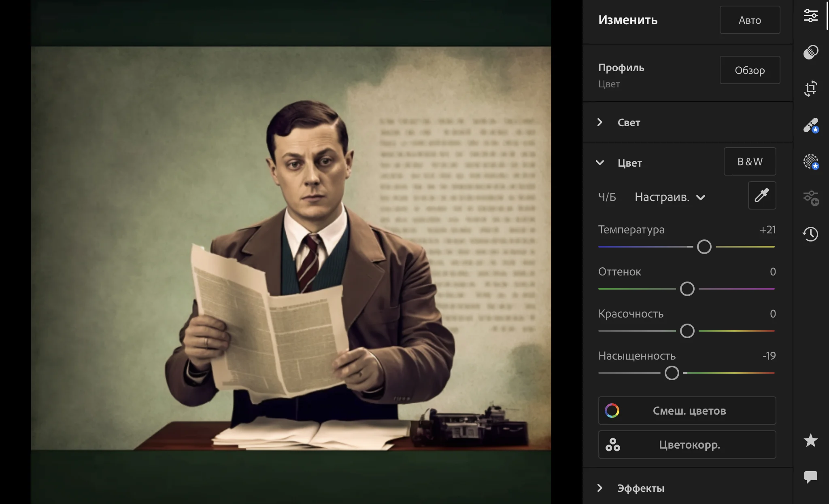Viewport: 829px width, 504px height.
Task: Open the Masking dotted circle tool
Action: click(810, 162)
